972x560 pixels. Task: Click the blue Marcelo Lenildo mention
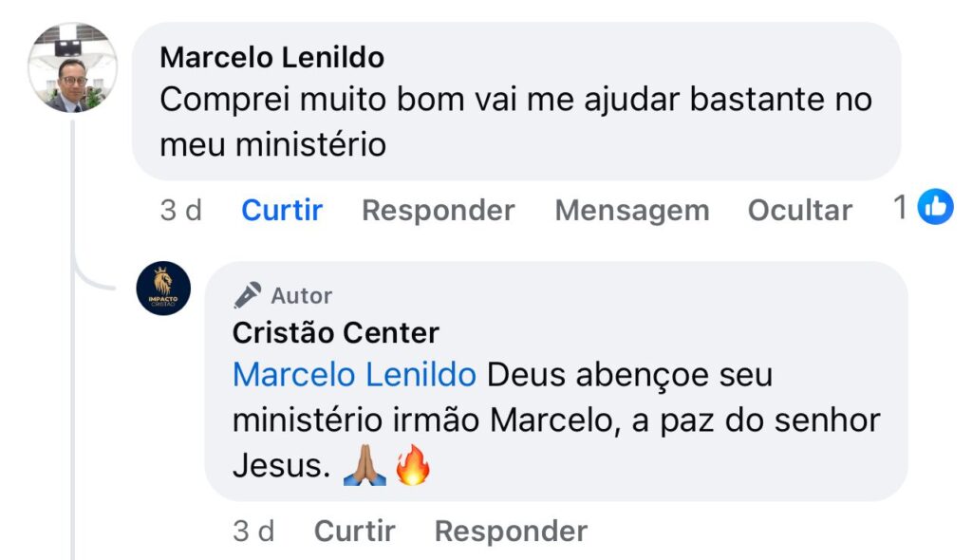pos(354,375)
